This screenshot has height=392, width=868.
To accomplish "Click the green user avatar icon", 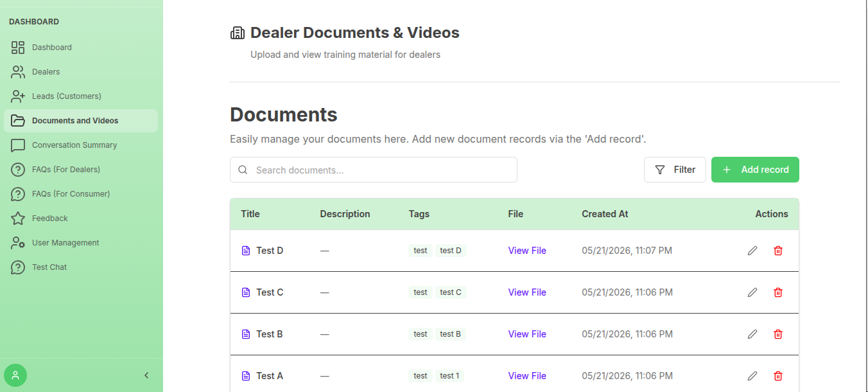I will click(x=15, y=375).
